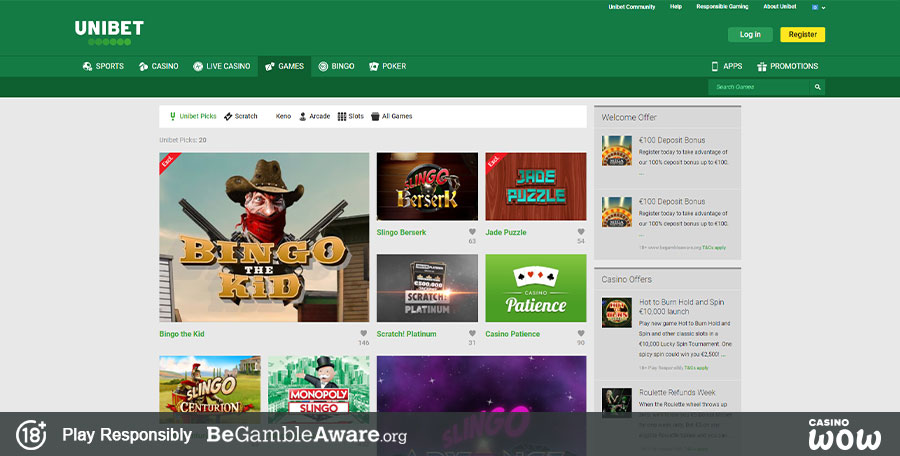The width and height of the screenshot is (900, 456).
Task: Favorite Bingo the Kid with heart
Action: click(363, 333)
